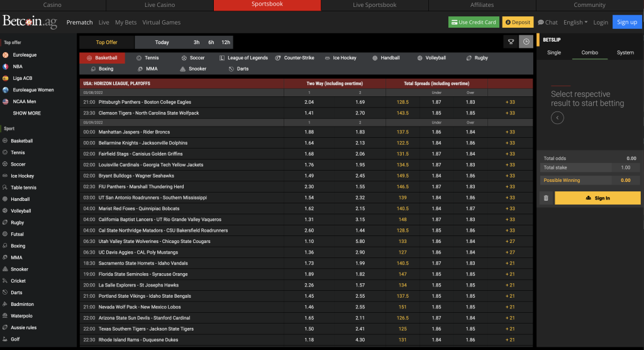This screenshot has width=644, height=350.
Task: Select the League of Legends chip
Action: 243,58
